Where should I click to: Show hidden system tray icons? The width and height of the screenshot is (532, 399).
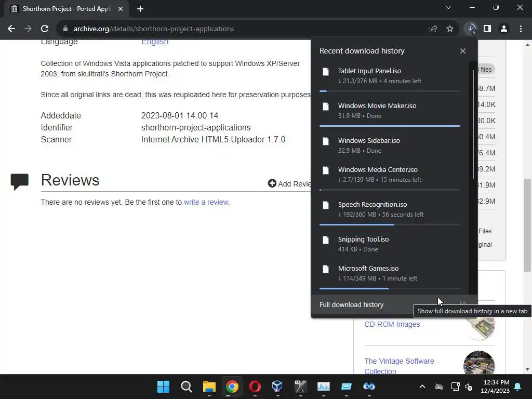point(422,387)
